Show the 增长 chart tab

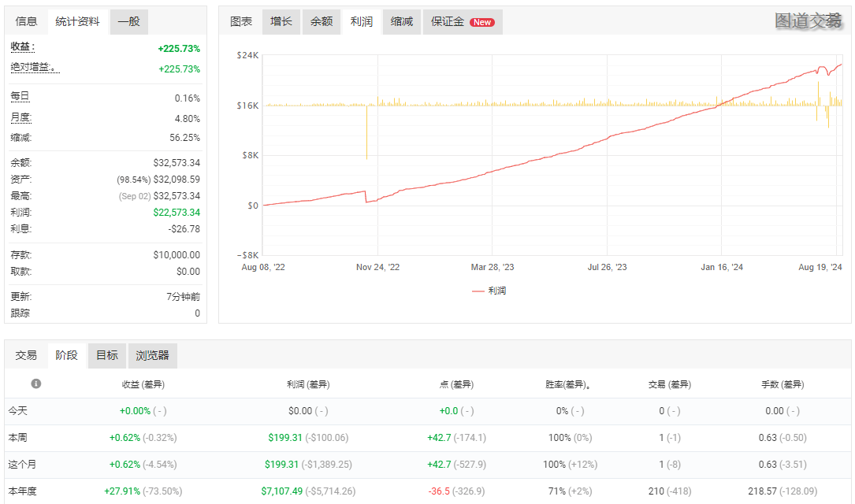click(x=281, y=22)
